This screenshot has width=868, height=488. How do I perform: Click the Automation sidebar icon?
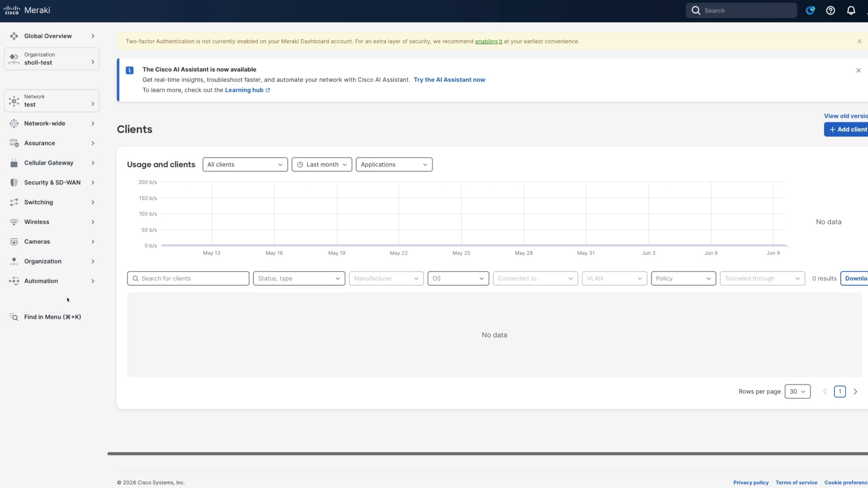point(14,281)
